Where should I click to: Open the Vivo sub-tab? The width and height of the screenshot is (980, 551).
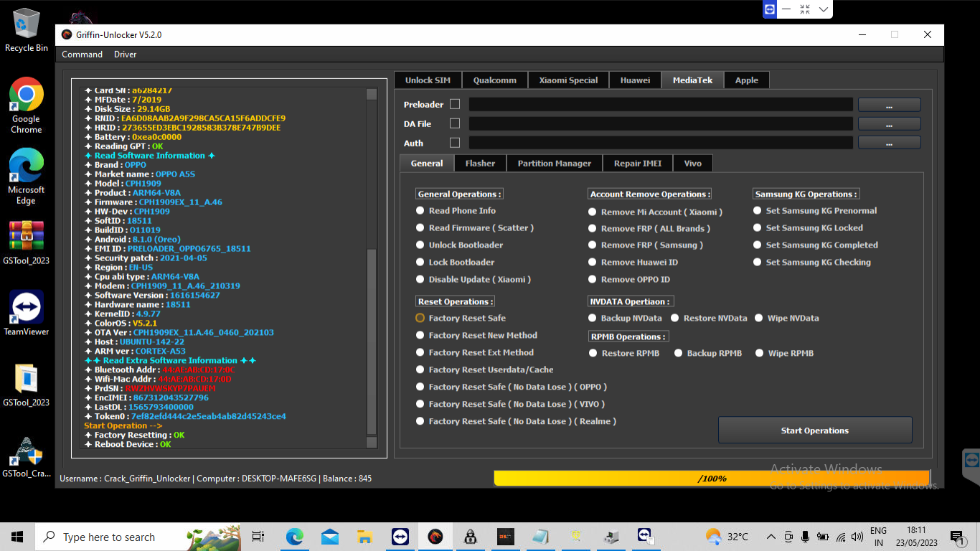[692, 164]
